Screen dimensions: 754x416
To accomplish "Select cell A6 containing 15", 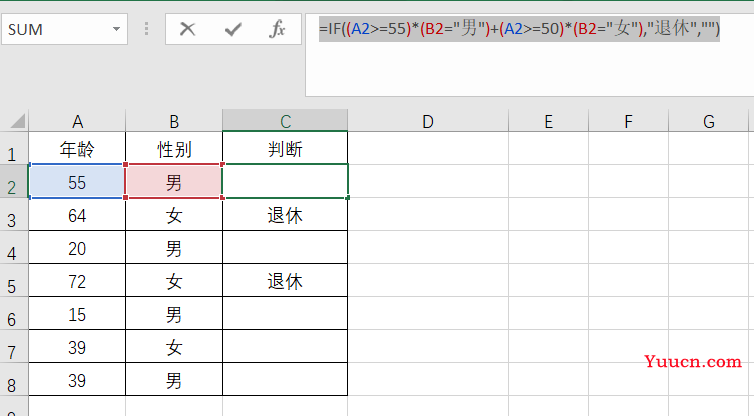I will point(77,313).
